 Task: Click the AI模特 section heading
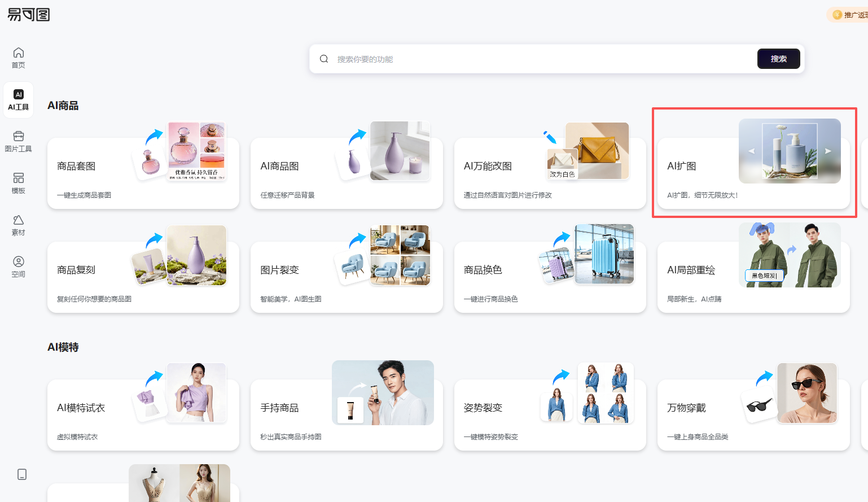click(x=63, y=347)
